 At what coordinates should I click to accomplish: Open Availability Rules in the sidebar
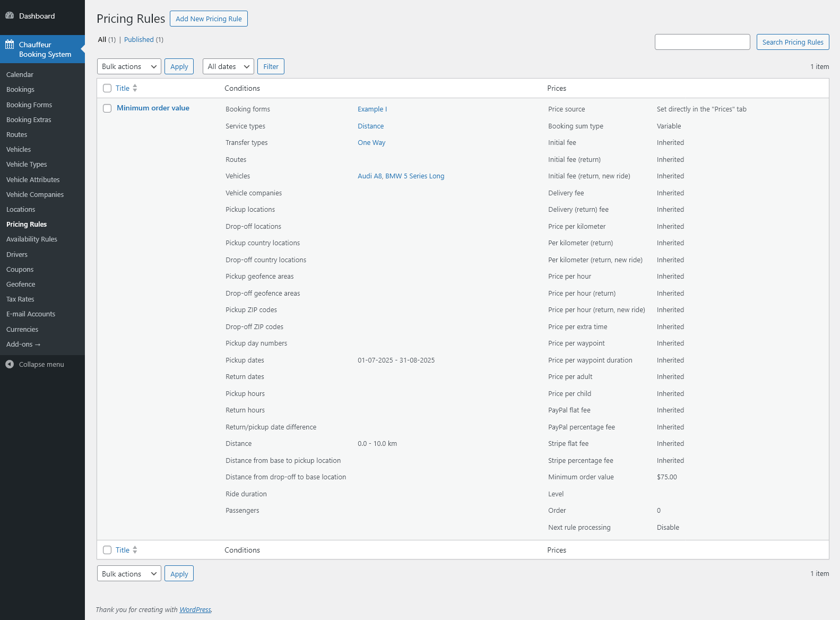(x=32, y=239)
